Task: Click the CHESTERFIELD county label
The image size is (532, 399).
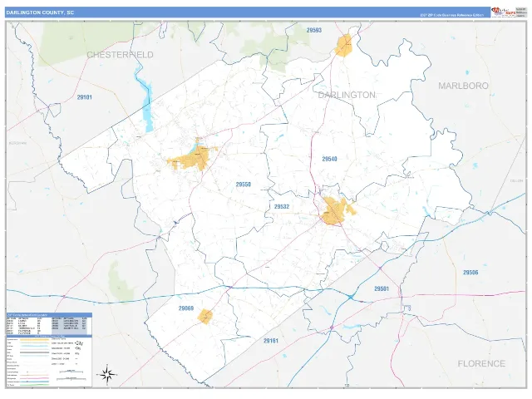Action: click(x=120, y=55)
